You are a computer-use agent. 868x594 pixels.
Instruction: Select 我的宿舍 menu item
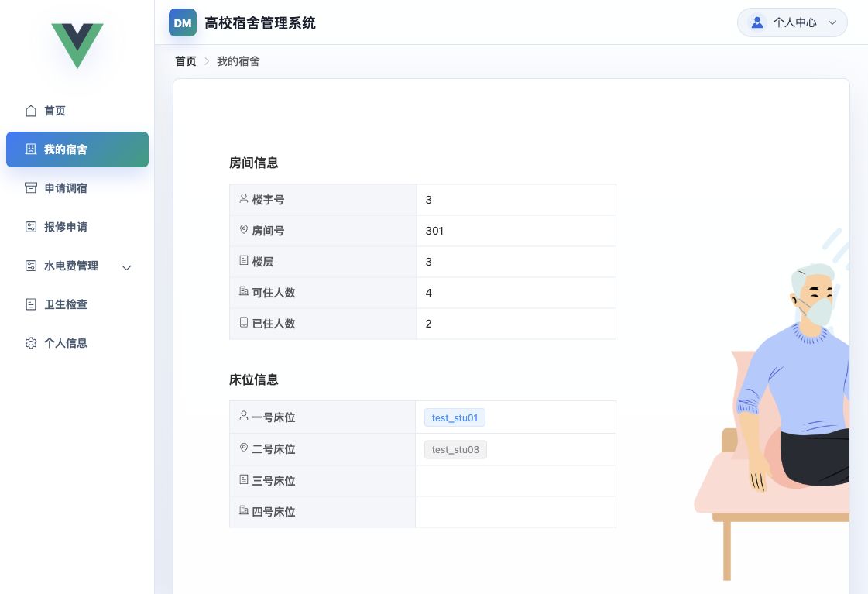click(x=77, y=149)
